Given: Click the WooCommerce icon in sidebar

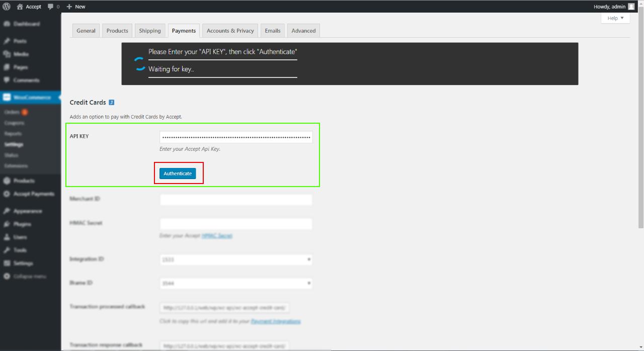Looking at the screenshot, I should (7, 97).
